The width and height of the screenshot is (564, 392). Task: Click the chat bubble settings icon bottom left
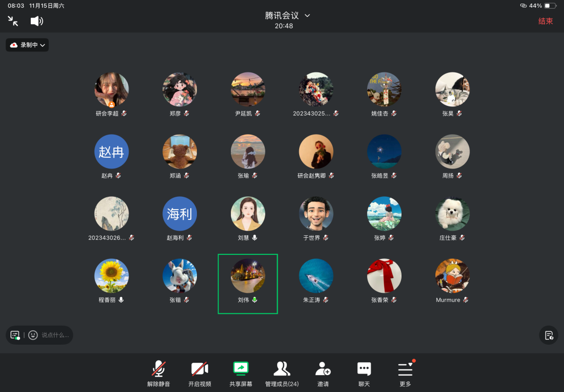coord(15,335)
